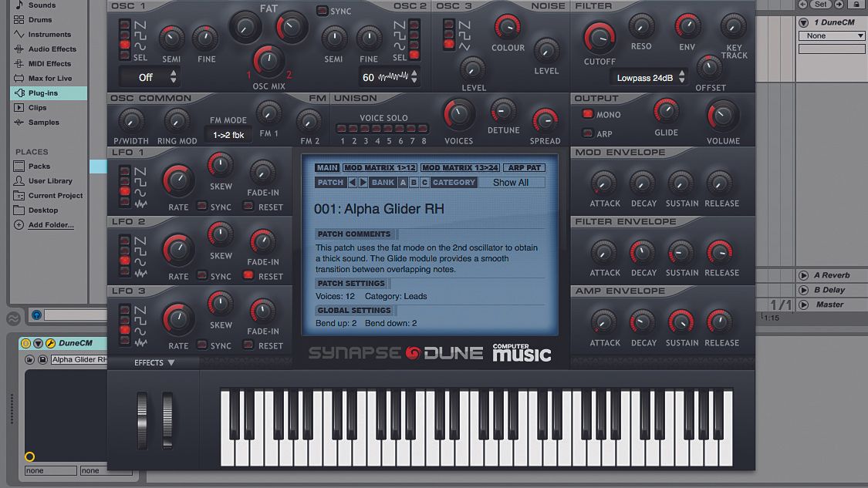Click the Show All category filter
This screenshot has height=488, width=868.
(512, 182)
